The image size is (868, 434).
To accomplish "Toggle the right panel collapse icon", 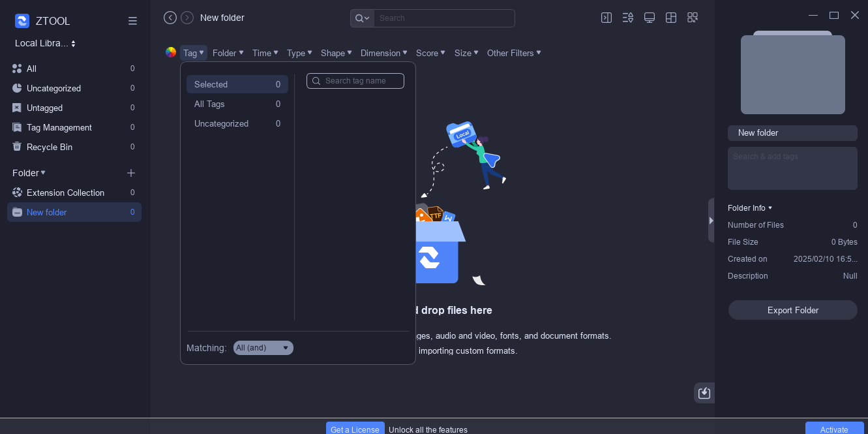I will (606, 18).
